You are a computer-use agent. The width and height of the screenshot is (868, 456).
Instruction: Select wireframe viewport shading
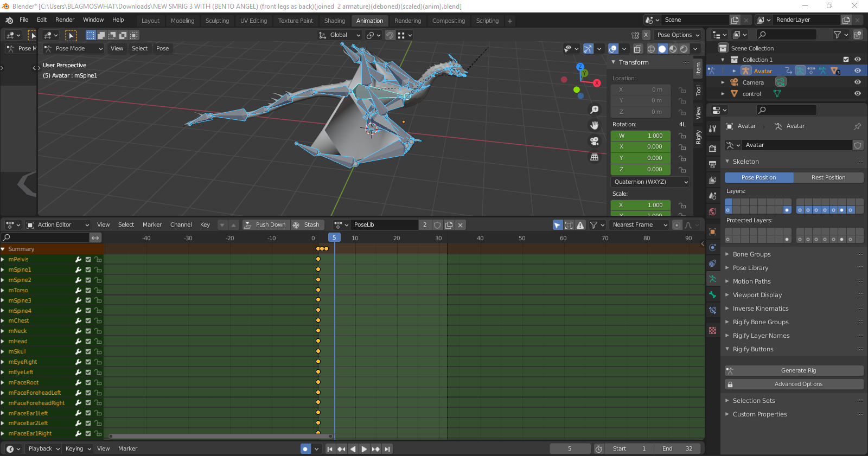point(652,49)
